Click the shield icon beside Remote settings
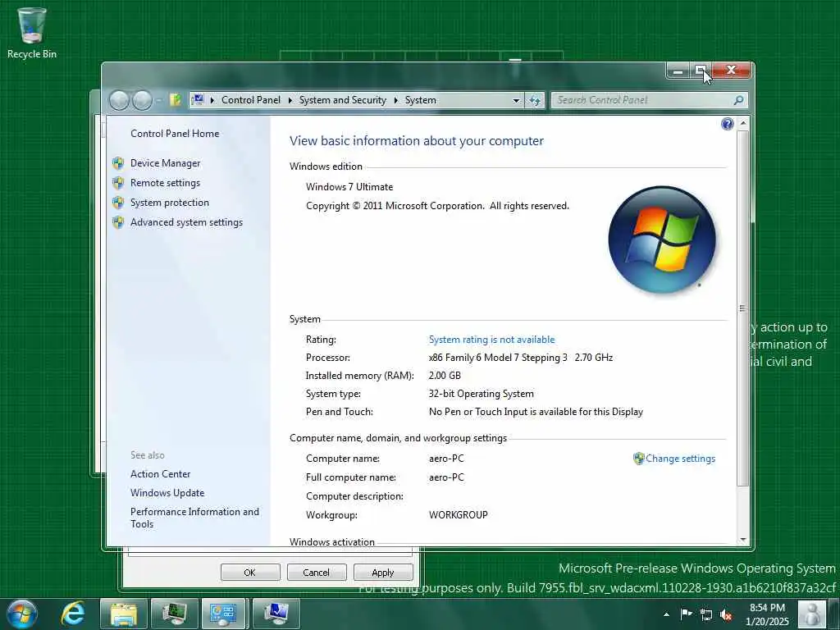This screenshot has width=840, height=630. 118,183
